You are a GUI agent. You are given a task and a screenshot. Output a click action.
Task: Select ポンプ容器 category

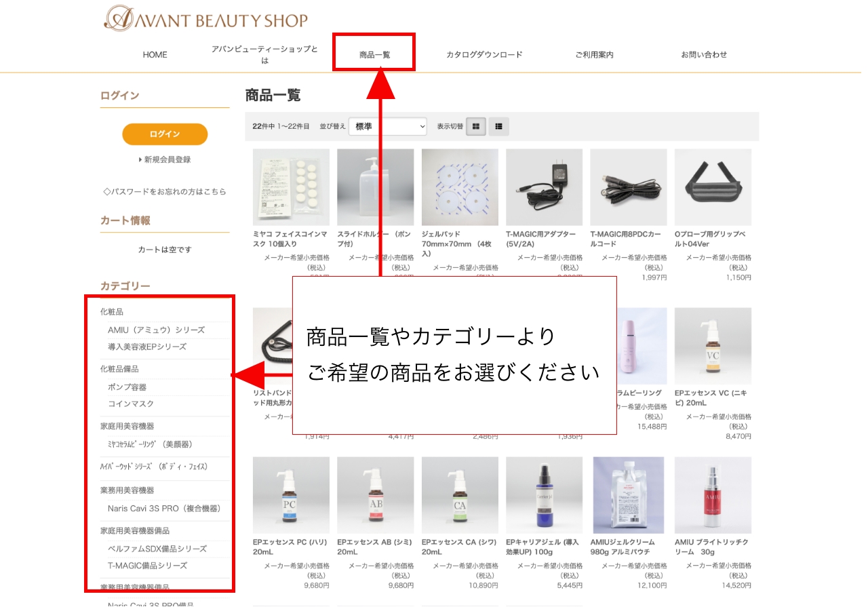pos(127,387)
